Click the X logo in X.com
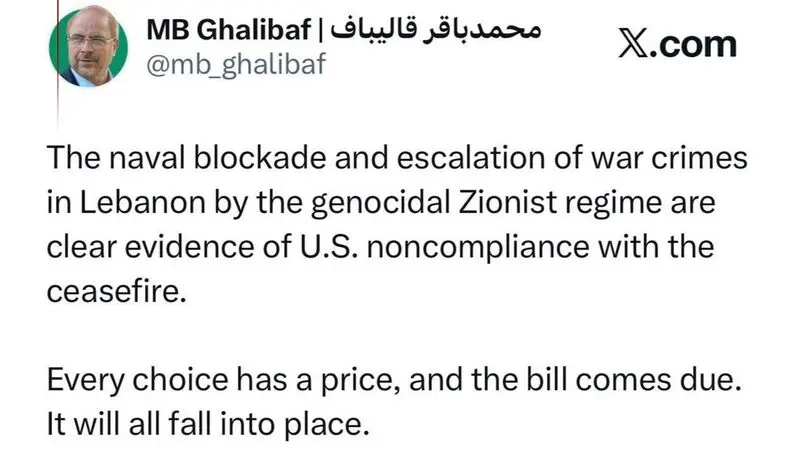800x450 pixels. [x=634, y=45]
